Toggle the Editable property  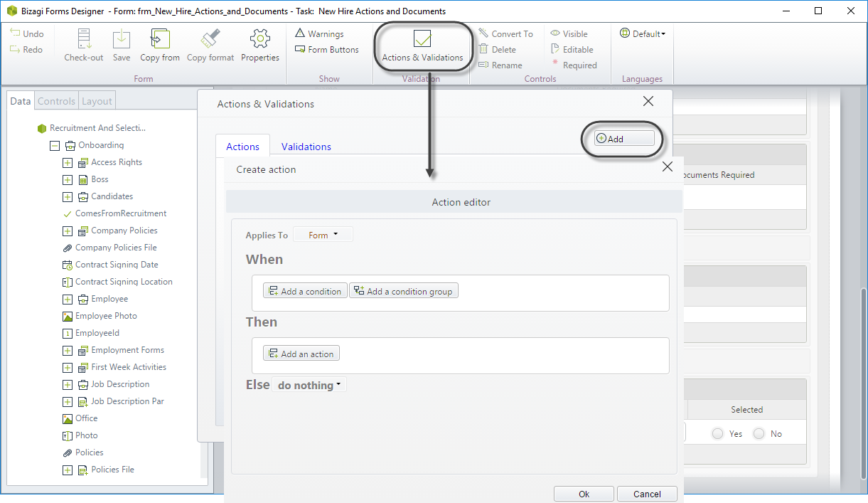[572, 49]
